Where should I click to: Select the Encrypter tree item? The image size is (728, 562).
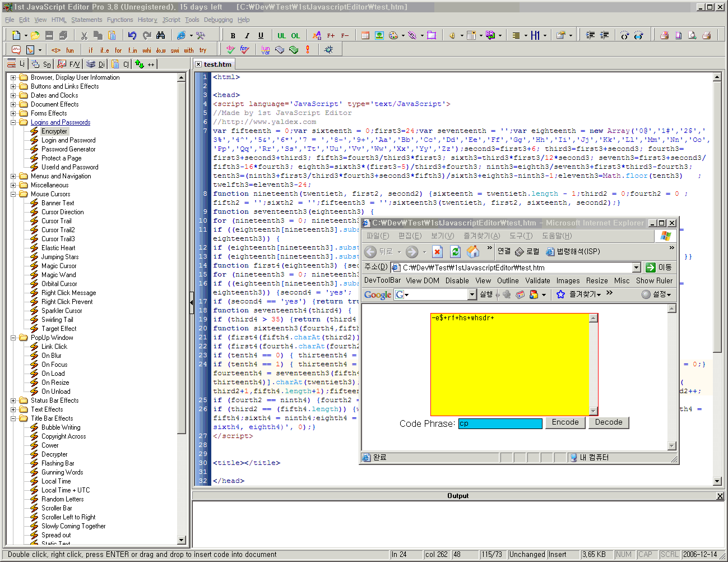[x=54, y=131]
